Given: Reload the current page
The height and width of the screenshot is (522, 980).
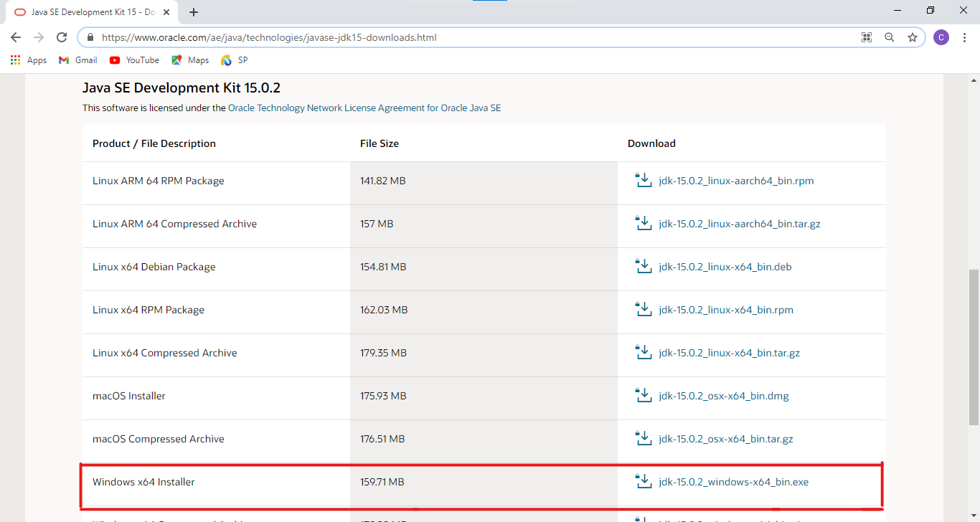Looking at the screenshot, I should (x=62, y=37).
